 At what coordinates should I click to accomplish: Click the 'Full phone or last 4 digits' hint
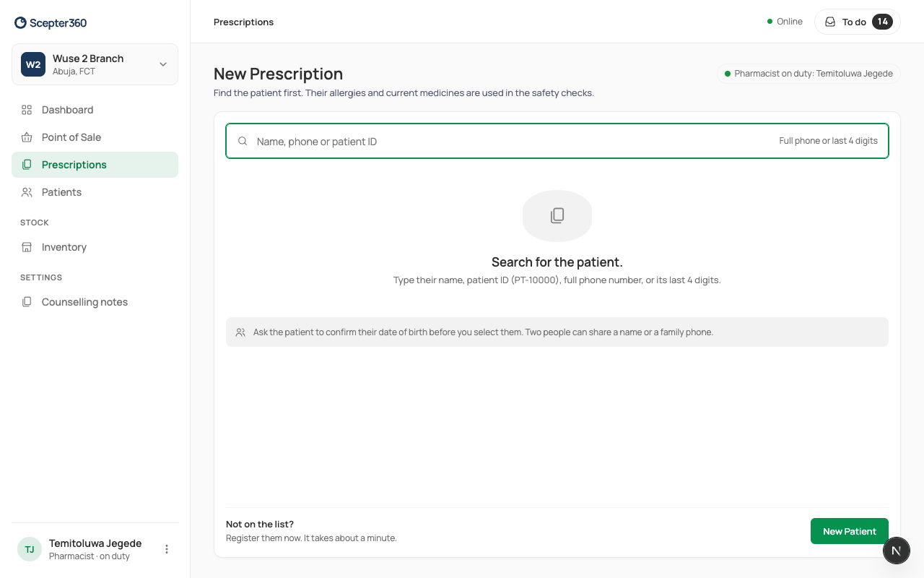tap(829, 141)
